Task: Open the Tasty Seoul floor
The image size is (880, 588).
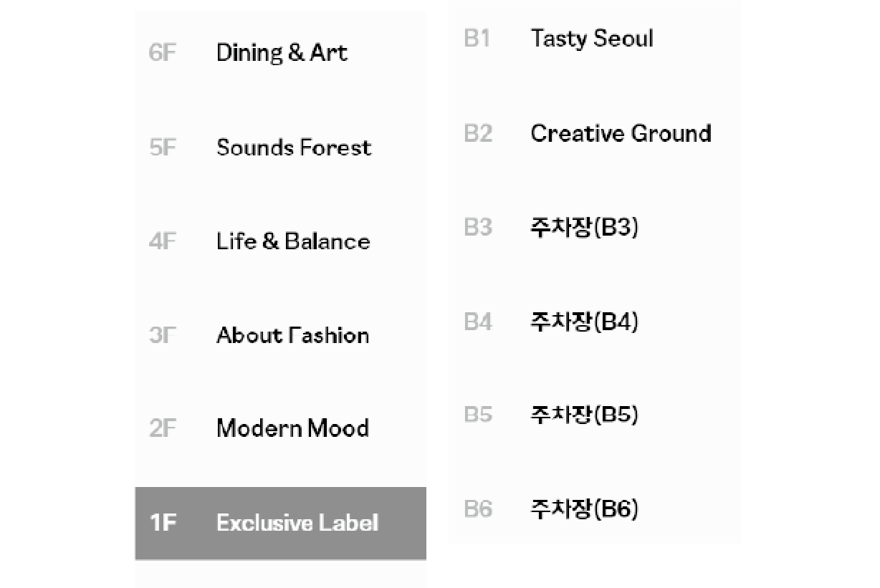Action: click(x=592, y=39)
